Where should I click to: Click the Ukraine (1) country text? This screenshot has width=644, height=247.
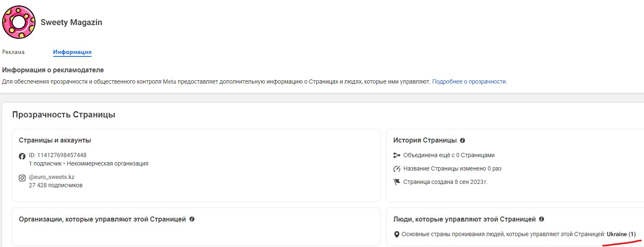tap(621, 234)
